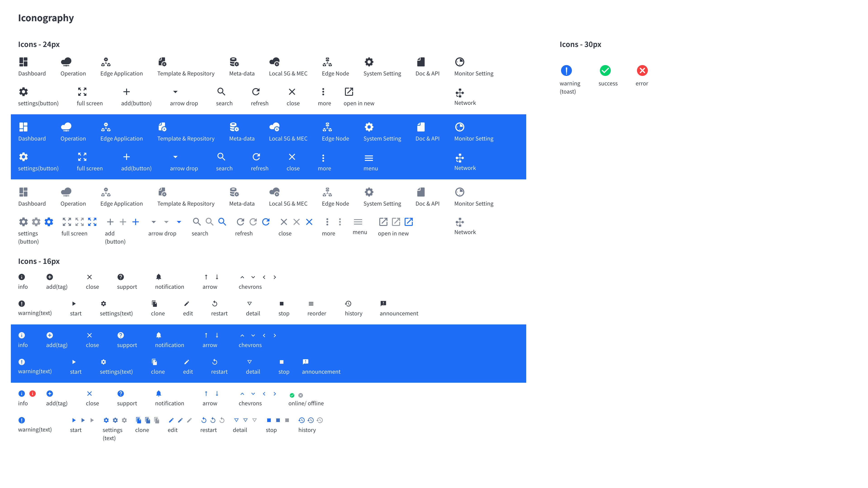This screenshot has height=488, width=868.
Task: Click the dark refresh icon above blue band
Action: point(256,91)
